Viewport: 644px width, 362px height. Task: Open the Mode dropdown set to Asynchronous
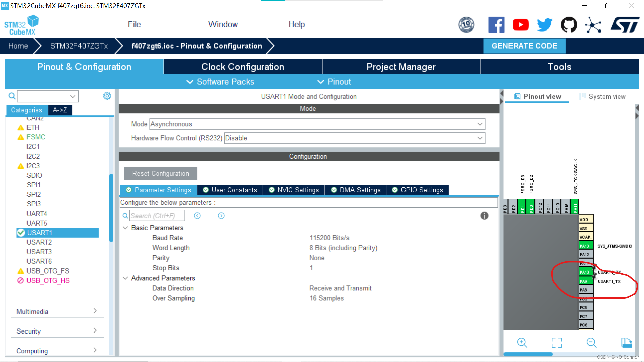pyautogui.click(x=317, y=124)
